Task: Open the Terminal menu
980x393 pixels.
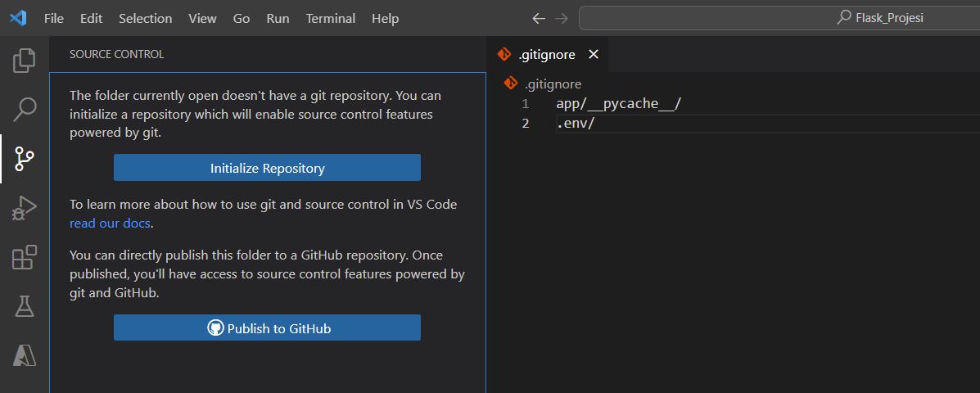Action: pyautogui.click(x=330, y=18)
